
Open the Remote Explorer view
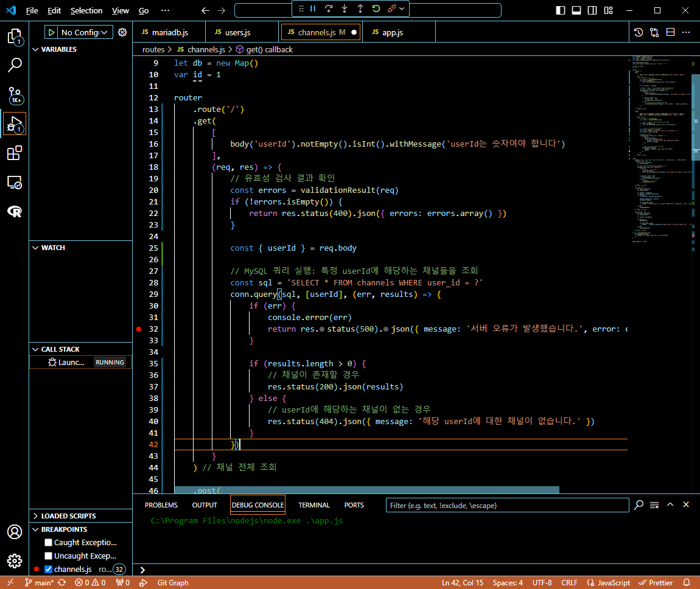15,183
